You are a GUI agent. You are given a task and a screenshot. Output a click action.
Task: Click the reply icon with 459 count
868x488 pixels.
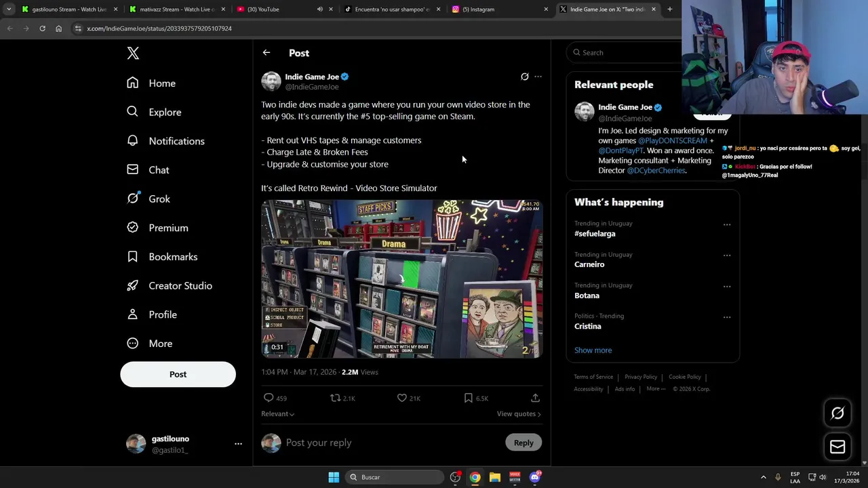point(269,398)
